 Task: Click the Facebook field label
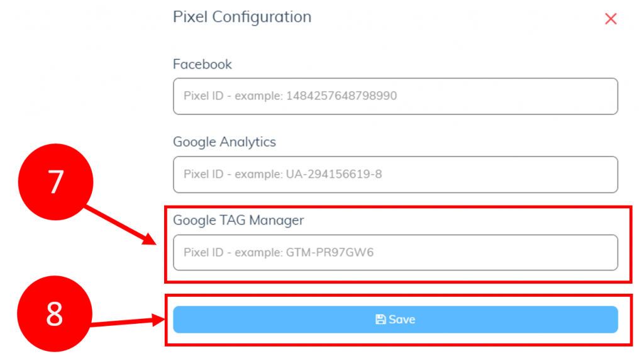click(x=202, y=64)
